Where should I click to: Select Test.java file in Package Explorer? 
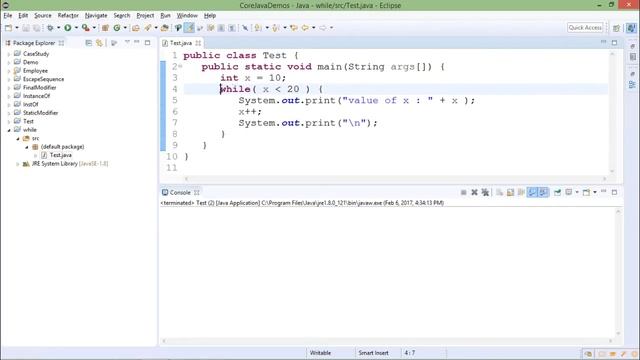click(60, 155)
